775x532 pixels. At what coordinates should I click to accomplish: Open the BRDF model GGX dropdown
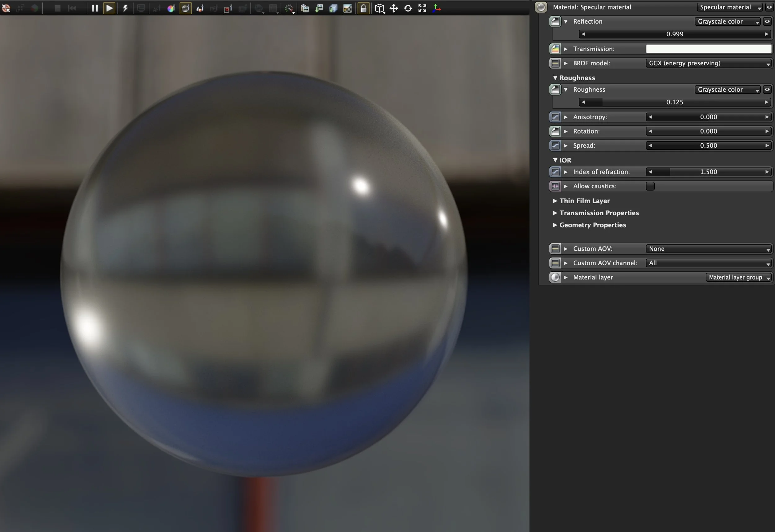pyautogui.click(x=708, y=63)
